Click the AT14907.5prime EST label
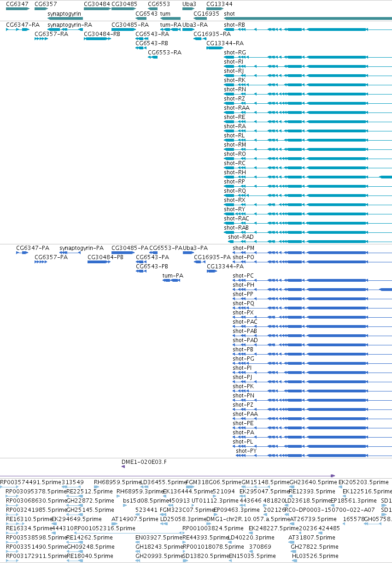Viewport: 392px width, 563px height. tap(135, 519)
